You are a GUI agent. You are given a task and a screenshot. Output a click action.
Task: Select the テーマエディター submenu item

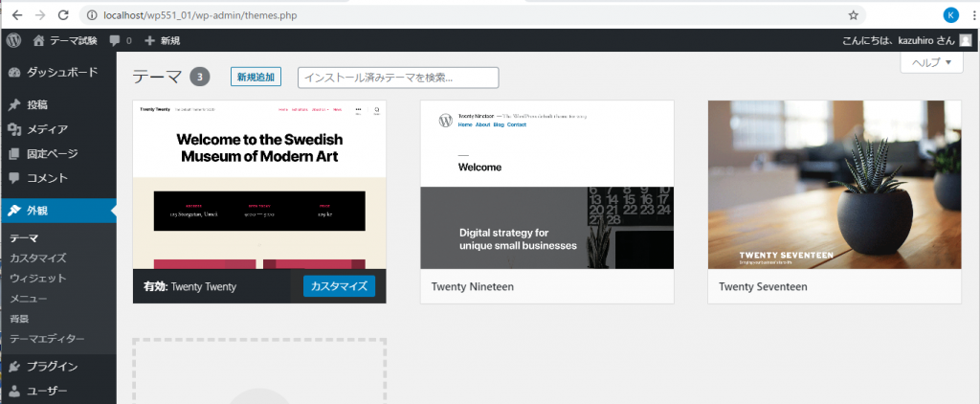(x=47, y=339)
